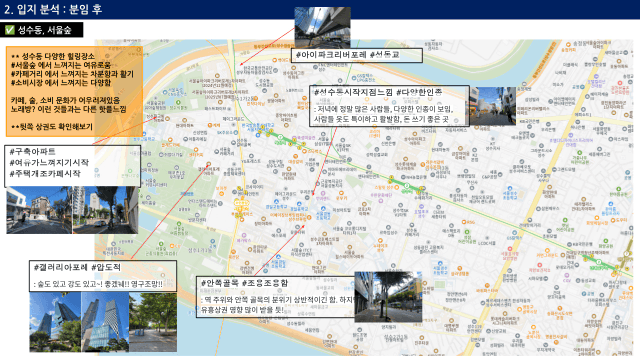Click the green checkmark beside 성수동, 서울숲

9,30
